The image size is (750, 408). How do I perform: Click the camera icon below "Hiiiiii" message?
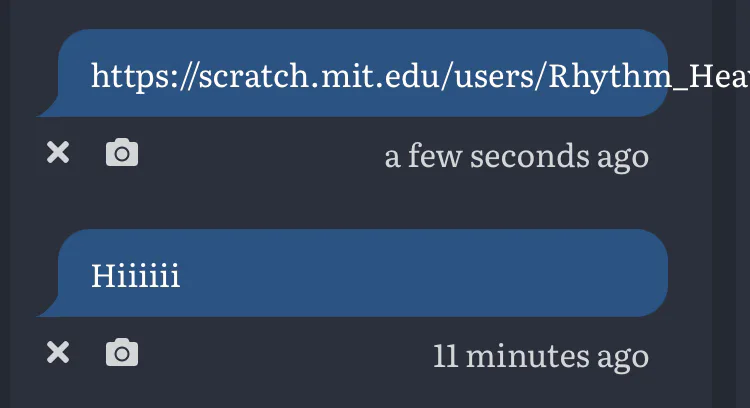[122, 352]
